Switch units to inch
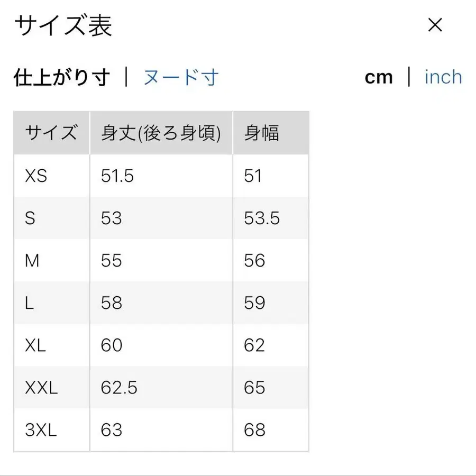Viewport: 476px width, 476px height. coord(443,77)
